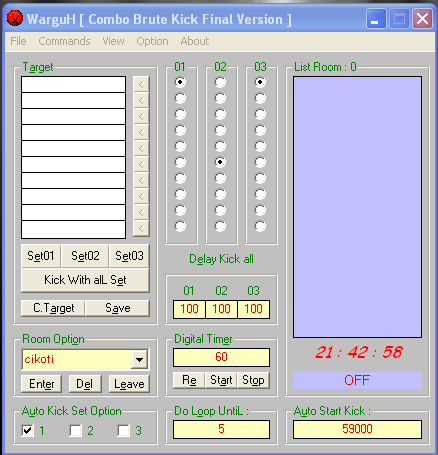The image size is (438, 455).
Task: Start the digital timer
Action: coord(221,380)
